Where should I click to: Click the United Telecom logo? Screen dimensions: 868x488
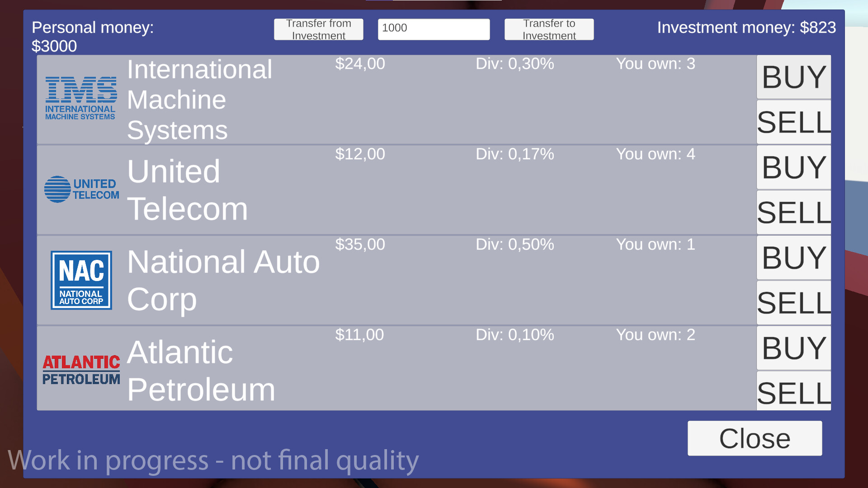click(81, 189)
